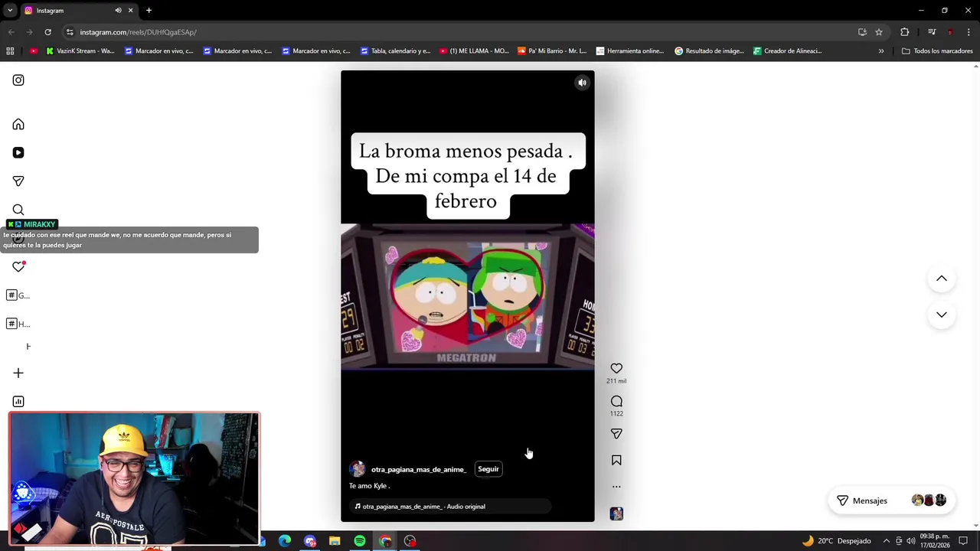Open a new browser tab

click(x=149, y=10)
